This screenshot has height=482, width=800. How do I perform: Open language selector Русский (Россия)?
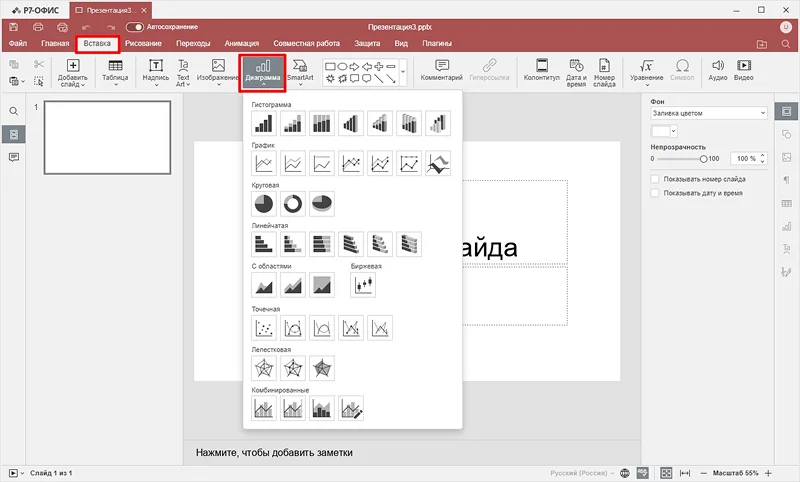point(582,473)
